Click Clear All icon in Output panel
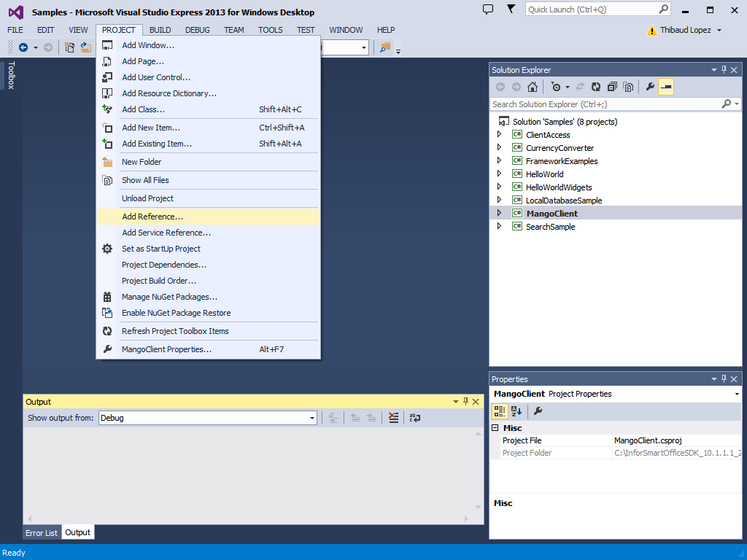Viewport: 747px width, 560px height. tap(394, 418)
